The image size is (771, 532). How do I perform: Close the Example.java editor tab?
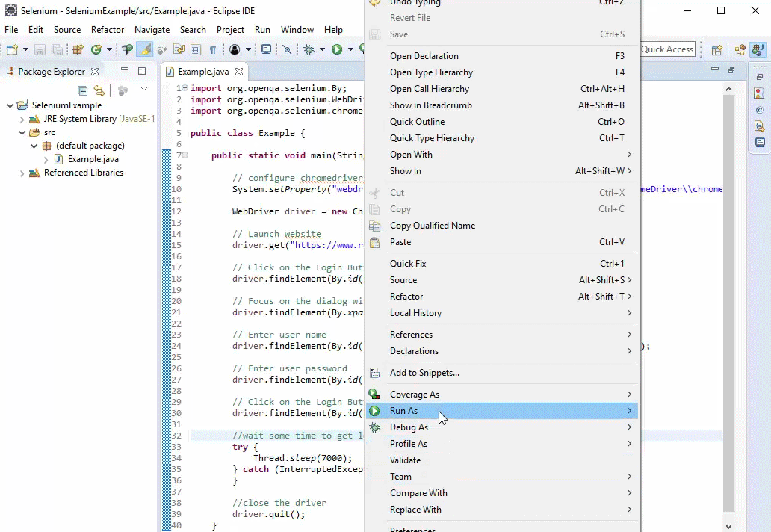point(239,71)
